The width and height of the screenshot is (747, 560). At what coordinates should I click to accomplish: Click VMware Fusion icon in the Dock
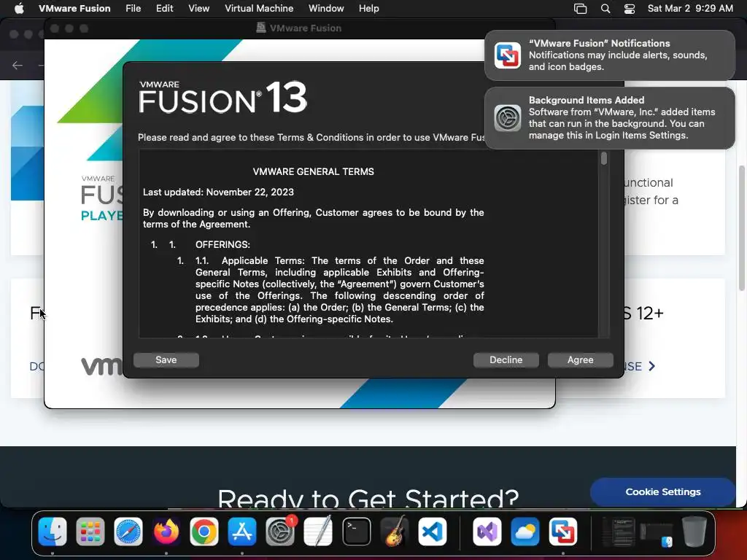pos(562,532)
